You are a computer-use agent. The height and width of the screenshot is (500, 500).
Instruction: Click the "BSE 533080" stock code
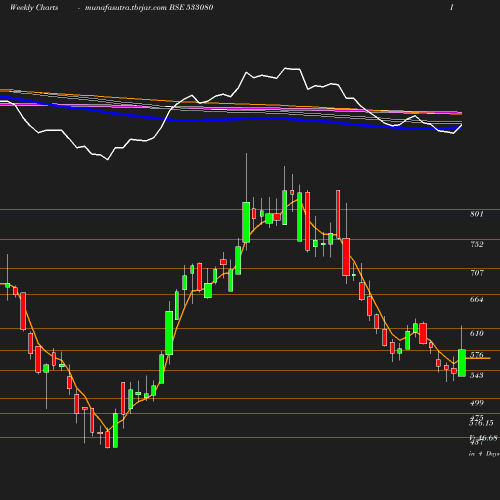pyautogui.click(x=191, y=7)
